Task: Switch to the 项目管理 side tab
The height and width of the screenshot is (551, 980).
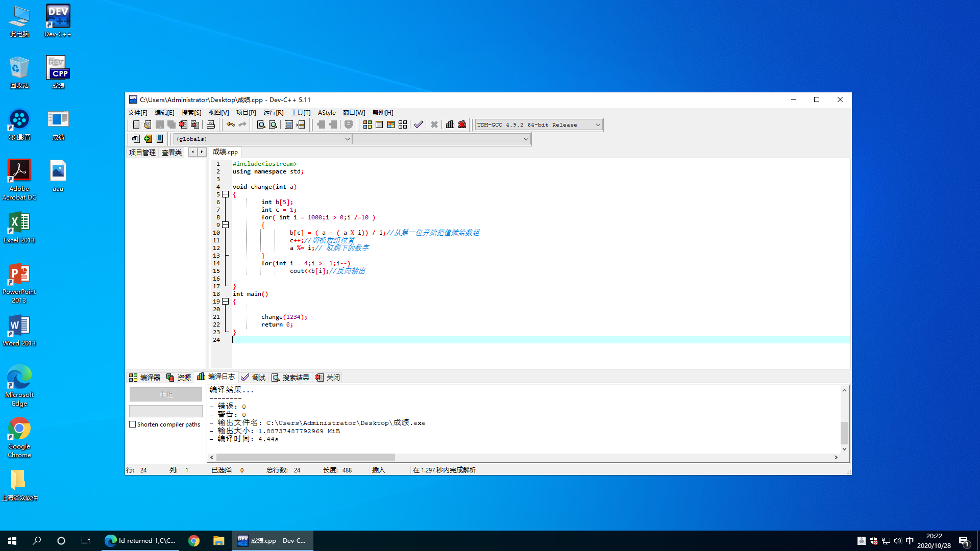Action: (142, 153)
